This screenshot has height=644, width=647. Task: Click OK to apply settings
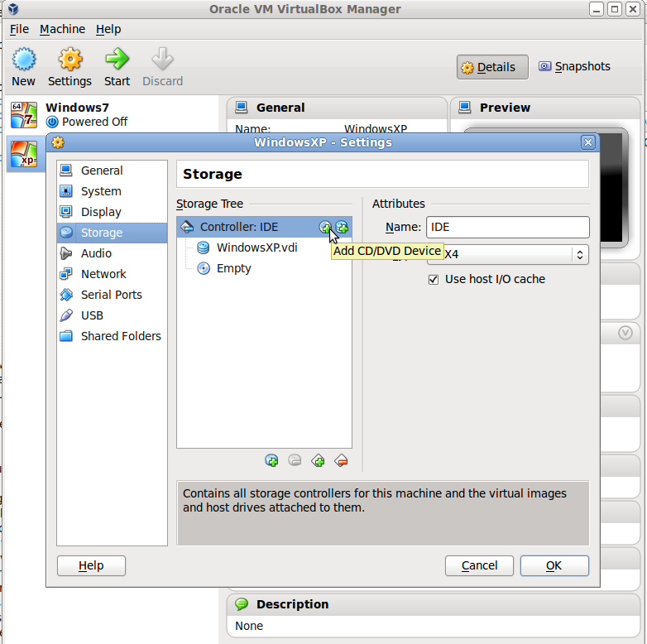(x=554, y=565)
